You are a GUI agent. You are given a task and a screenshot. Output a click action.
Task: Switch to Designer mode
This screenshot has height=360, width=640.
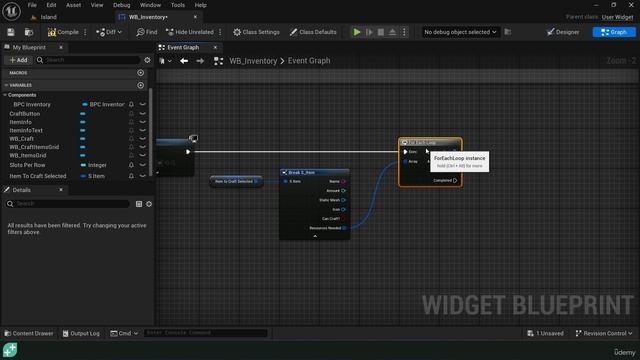[563, 32]
